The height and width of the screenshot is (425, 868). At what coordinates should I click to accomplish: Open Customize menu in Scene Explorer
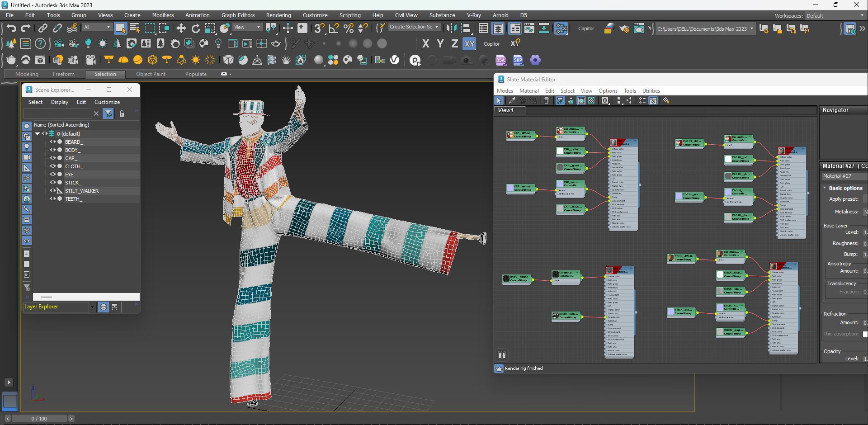(x=107, y=102)
